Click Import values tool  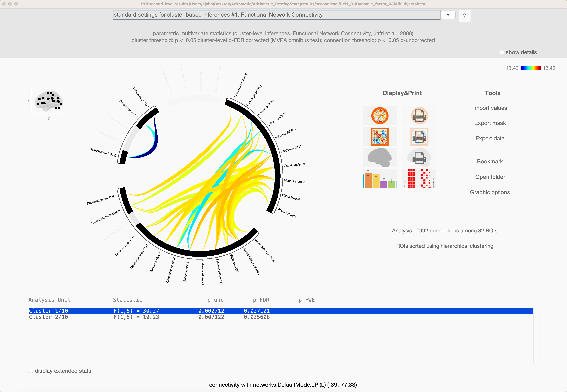(x=490, y=108)
